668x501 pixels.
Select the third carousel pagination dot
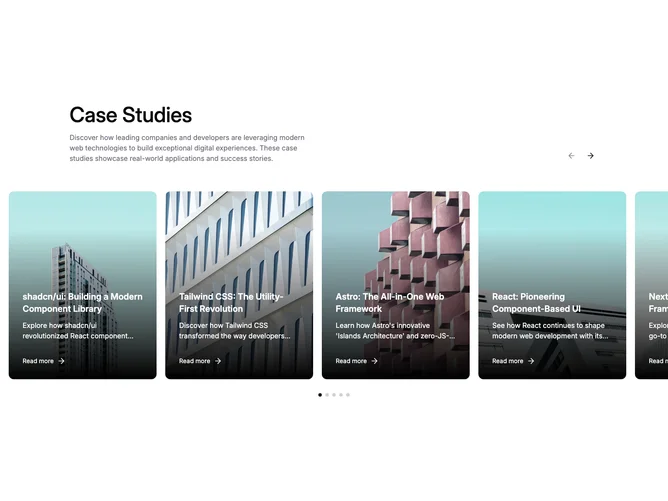[334, 395]
